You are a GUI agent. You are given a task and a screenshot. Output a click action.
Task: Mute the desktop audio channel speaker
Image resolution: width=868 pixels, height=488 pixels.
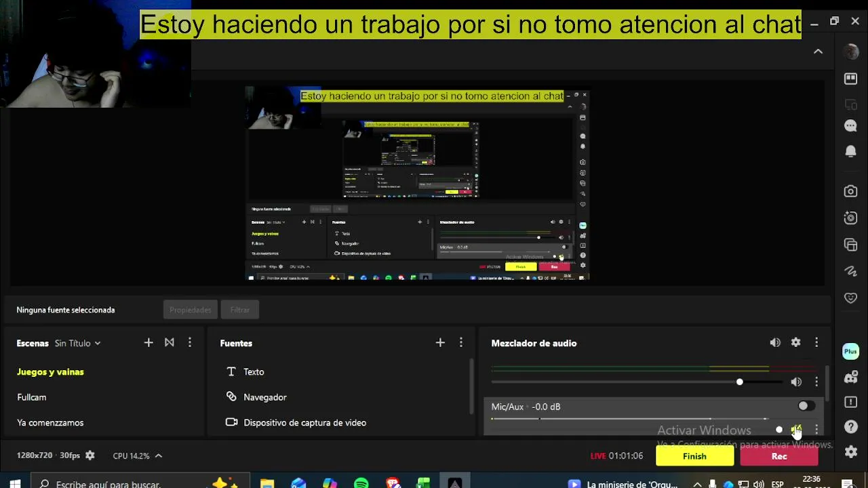click(x=796, y=382)
